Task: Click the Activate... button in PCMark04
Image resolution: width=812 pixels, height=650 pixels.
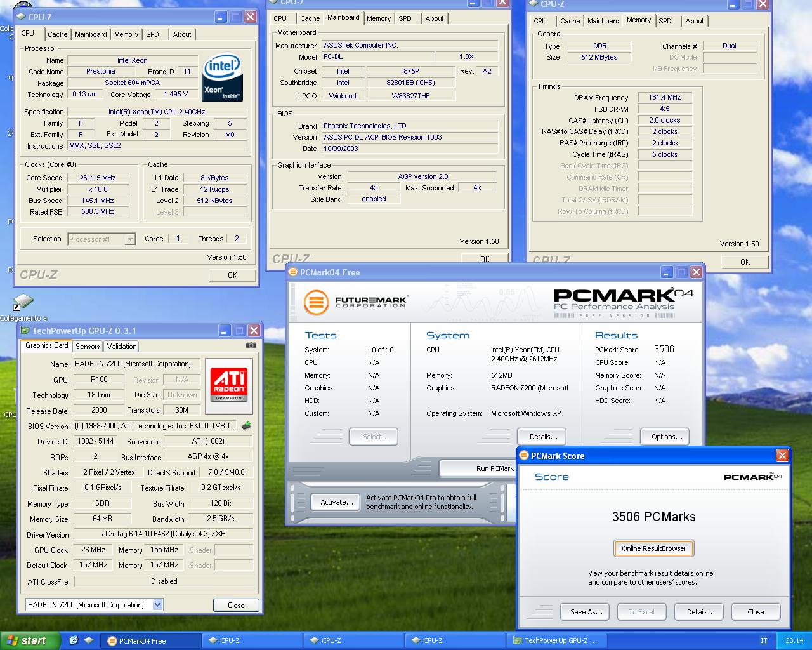Action: coord(336,502)
